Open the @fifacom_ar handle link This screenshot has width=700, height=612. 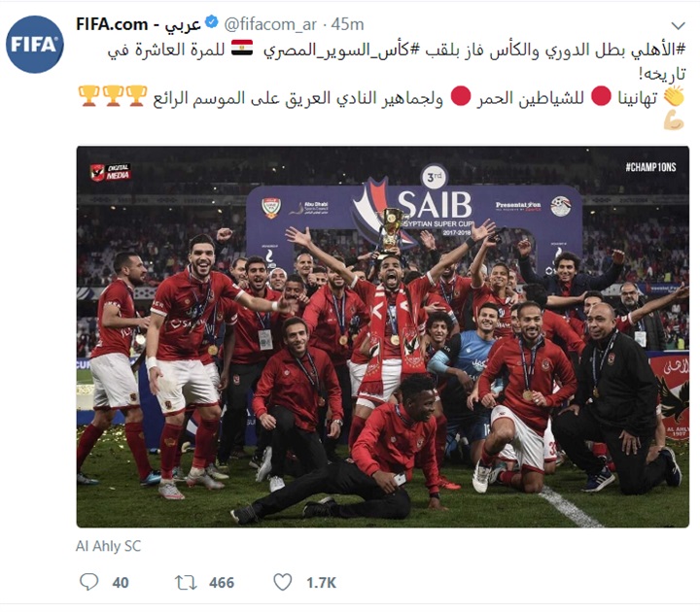tap(270, 24)
